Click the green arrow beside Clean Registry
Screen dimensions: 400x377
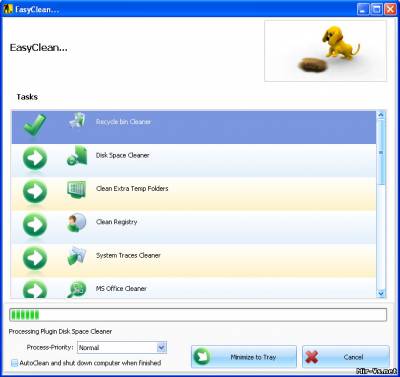pyautogui.click(x=35, y=225)
